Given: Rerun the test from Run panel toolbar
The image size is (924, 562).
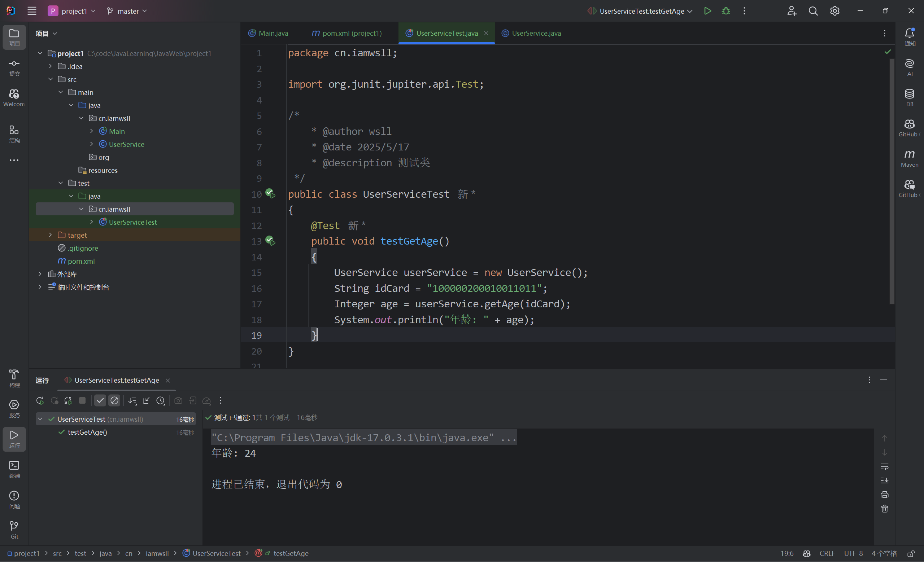Looking at the screenshot, I should tap(40, 400).
